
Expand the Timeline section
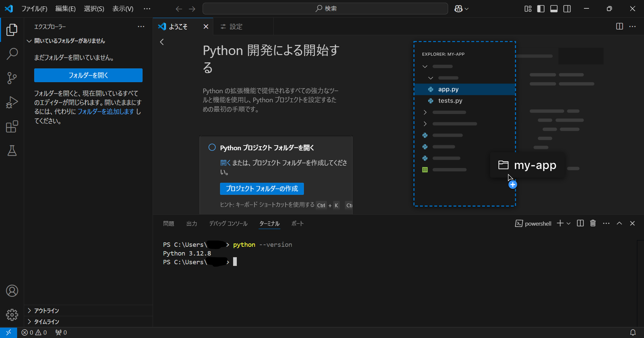(89, 322)
